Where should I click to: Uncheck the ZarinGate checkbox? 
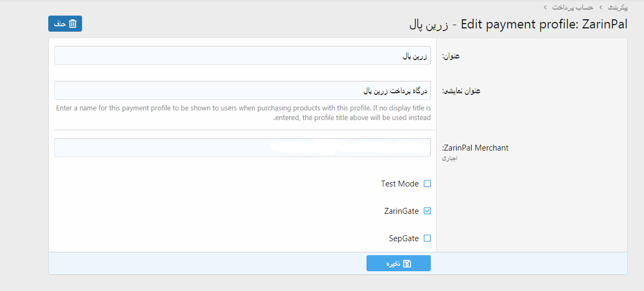pyautogui.click(x=427, y=211)
